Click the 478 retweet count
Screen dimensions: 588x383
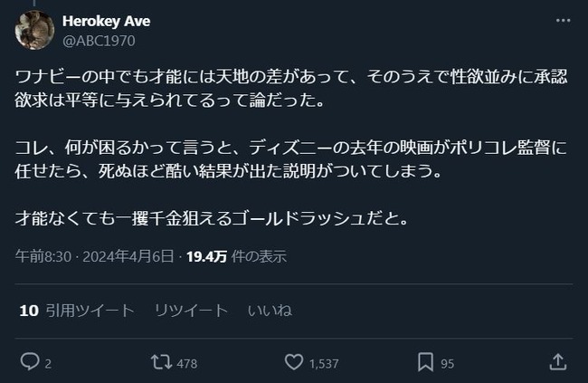tap(186, 363)
